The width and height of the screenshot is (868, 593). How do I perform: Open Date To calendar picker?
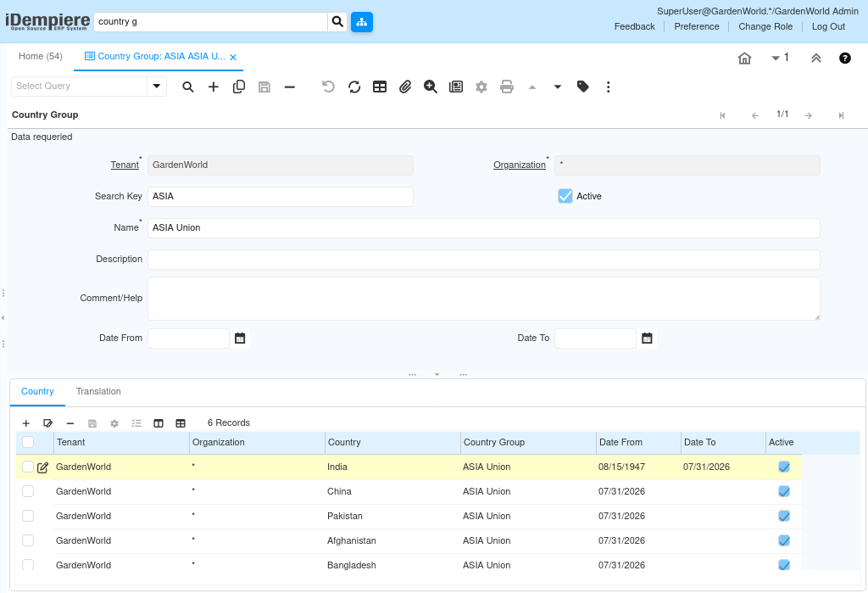coord(647,338)
